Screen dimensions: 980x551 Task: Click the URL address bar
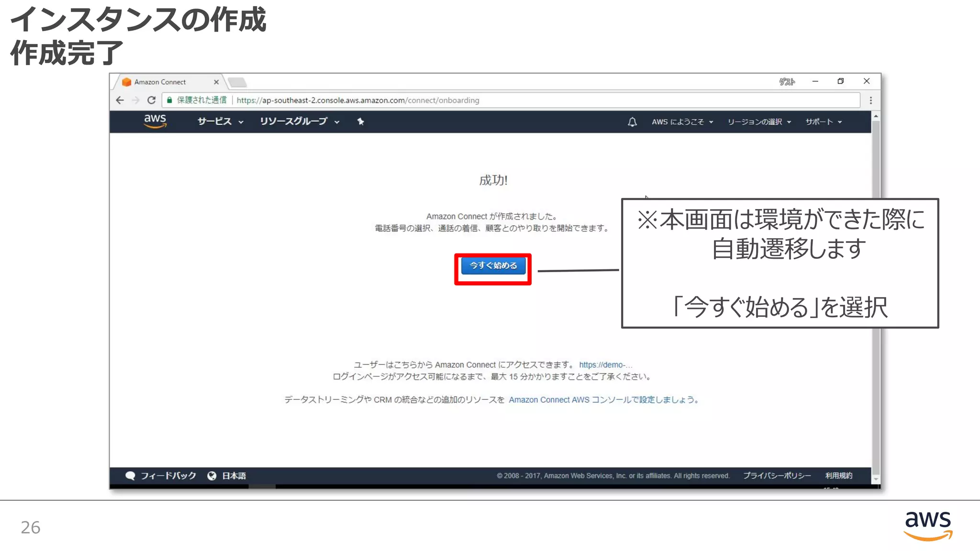click(x=511, y=100)
